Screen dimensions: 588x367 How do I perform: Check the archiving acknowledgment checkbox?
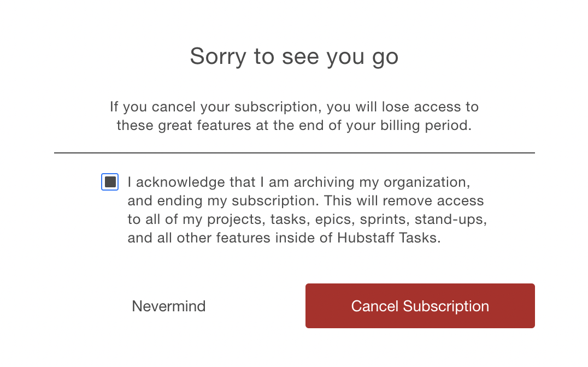tap(110, 182)
